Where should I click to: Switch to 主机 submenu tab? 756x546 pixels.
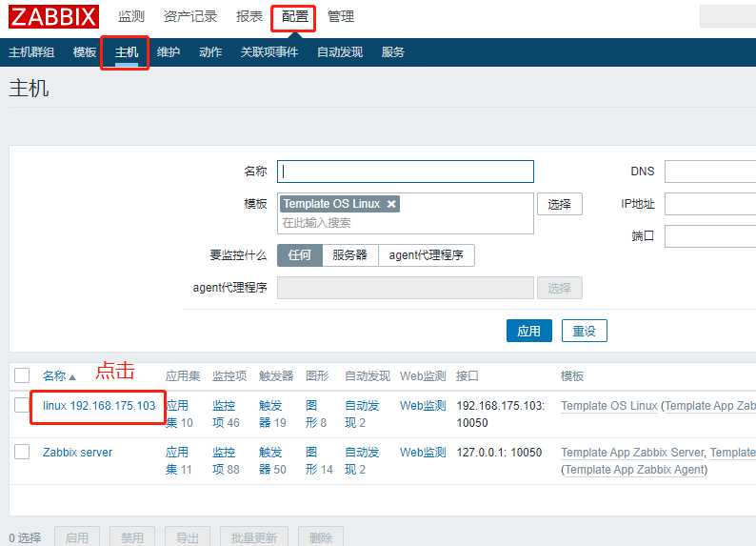(127, 52)
